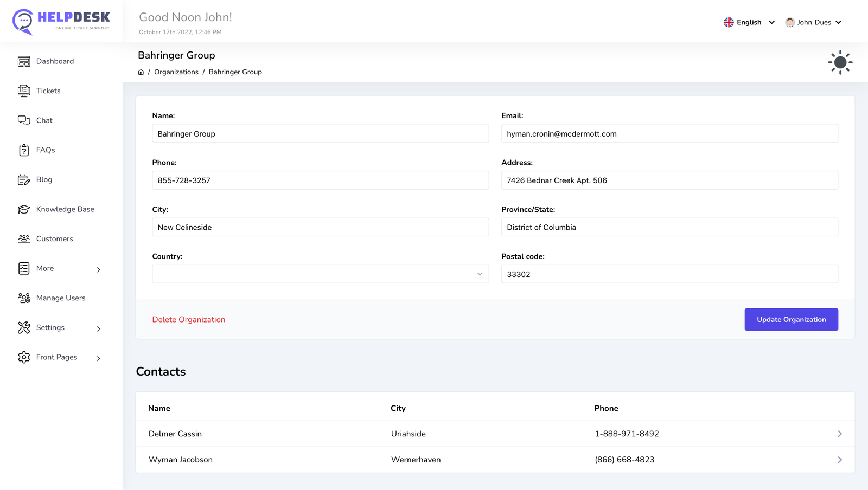Open the English language dropdown
The width and height of the screenshot is (868, 490).
click(x=749, y=22)
